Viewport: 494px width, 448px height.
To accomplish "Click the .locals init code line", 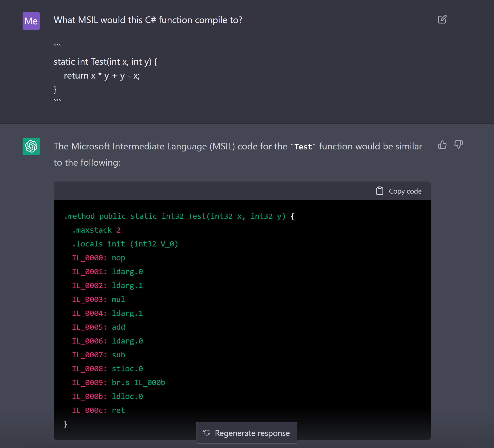I will [125, 244].
